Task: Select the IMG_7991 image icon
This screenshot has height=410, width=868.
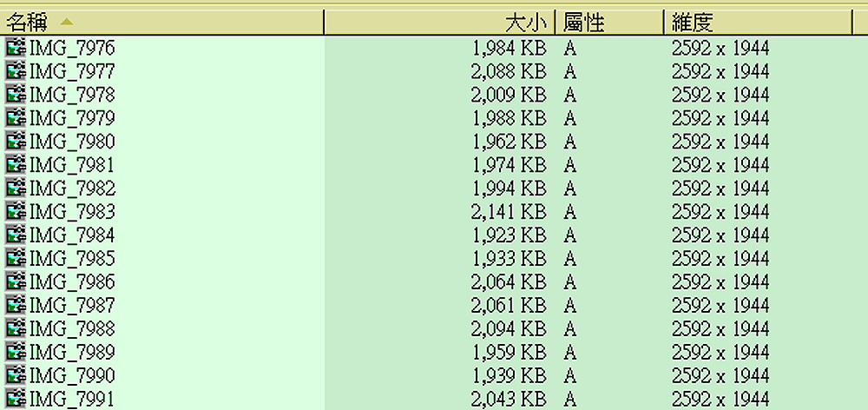Action: point(16,399)
